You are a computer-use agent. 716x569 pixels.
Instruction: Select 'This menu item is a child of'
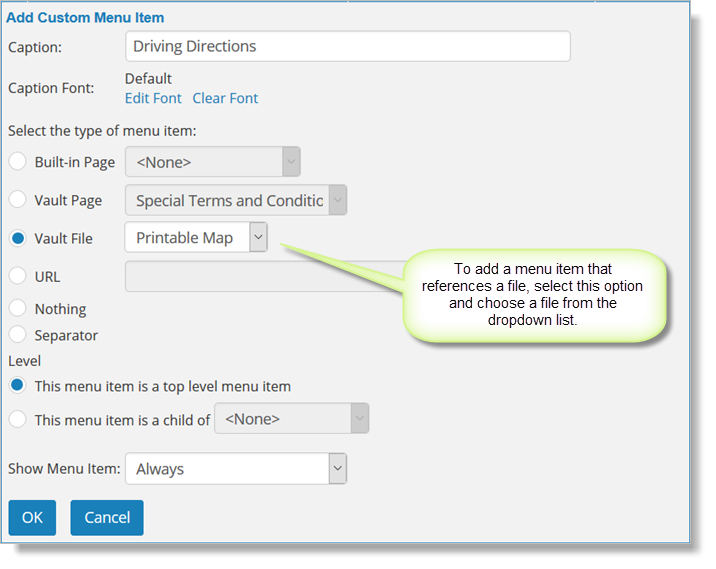pos(17,419)
